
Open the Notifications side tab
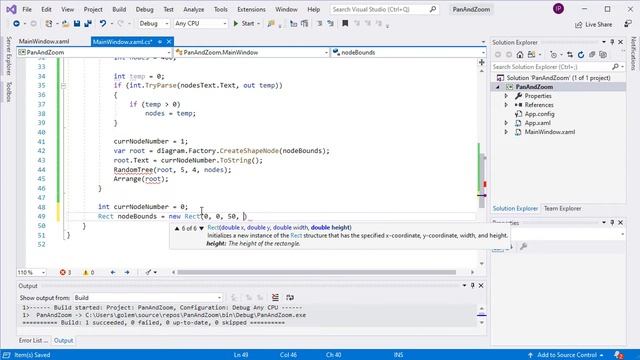click(633, 53)
